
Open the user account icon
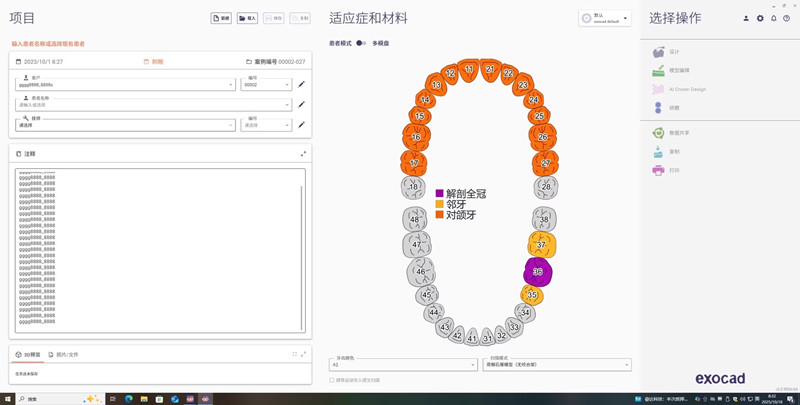pos(746,18)
